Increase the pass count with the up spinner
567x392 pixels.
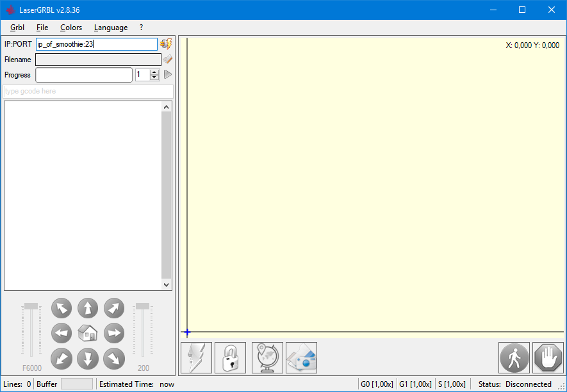[154, 72]
